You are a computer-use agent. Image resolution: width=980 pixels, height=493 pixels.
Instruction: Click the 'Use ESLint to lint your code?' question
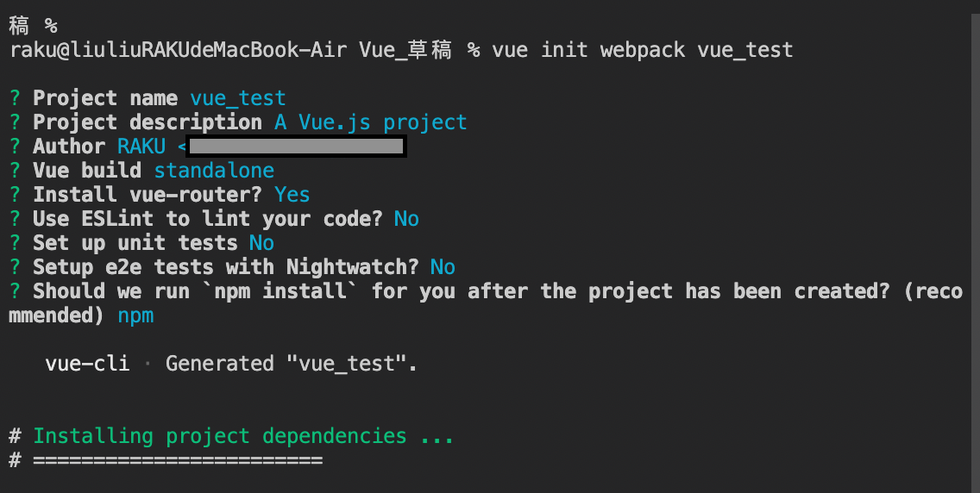(207, 219)
